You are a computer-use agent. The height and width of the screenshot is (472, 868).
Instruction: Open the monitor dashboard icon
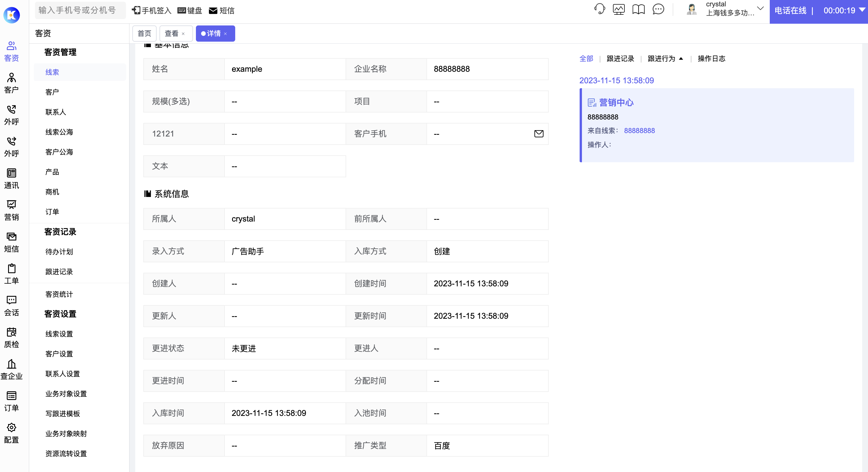pyautogui.click(x=619, y=9)
